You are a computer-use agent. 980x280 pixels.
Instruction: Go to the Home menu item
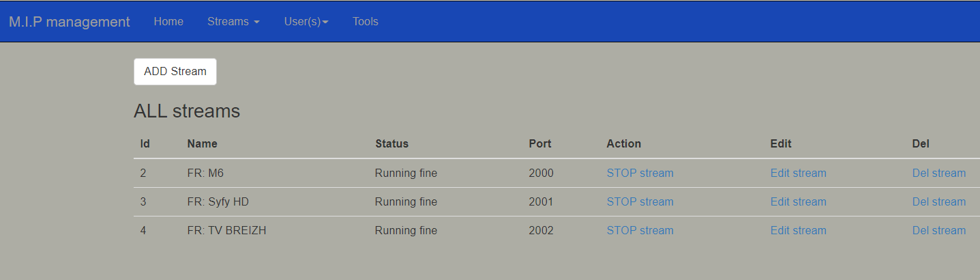168,21
